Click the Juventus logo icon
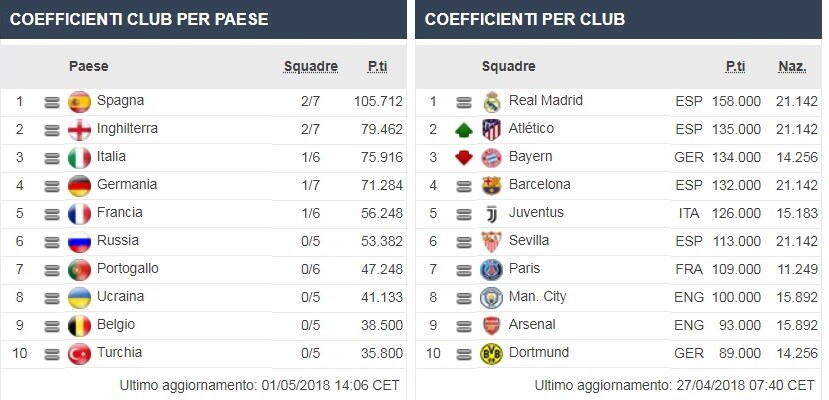The image size is (829, 400). 492,214
